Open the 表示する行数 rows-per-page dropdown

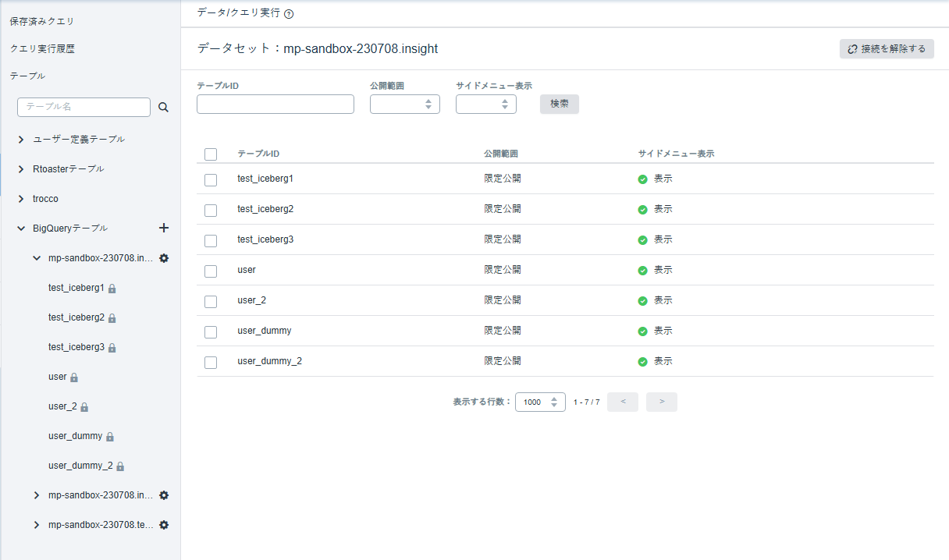click(x=540, y=402)
